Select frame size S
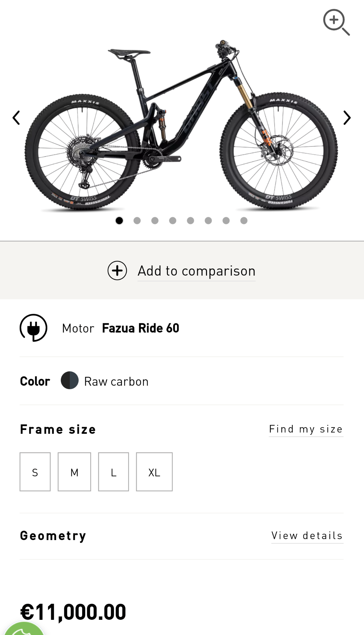 35,472
